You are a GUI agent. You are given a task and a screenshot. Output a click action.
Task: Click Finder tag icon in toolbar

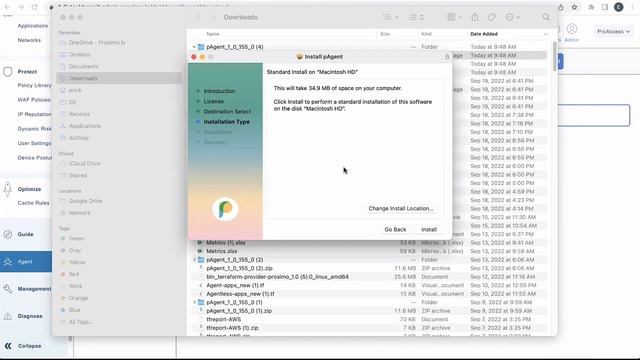coord(492,17)
